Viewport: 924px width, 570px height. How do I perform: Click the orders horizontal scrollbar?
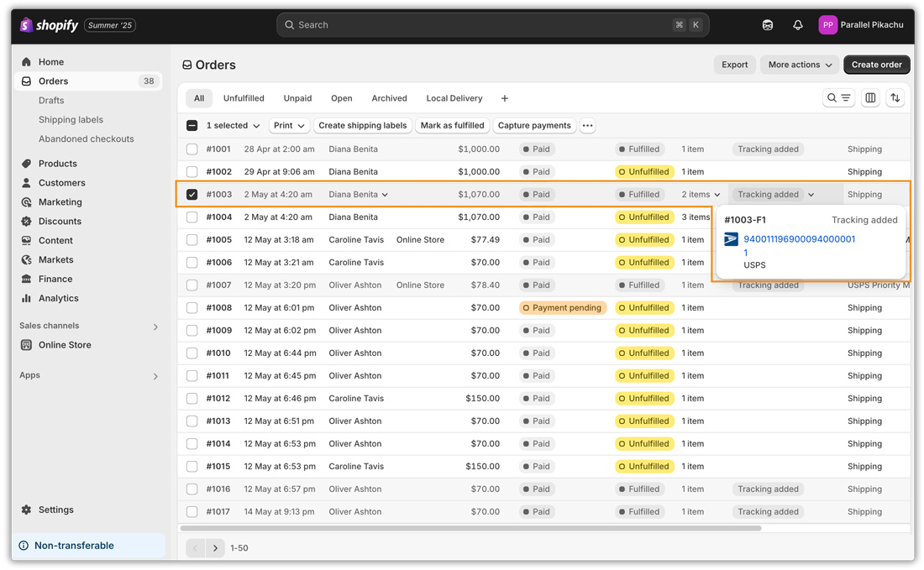point(470,528)
